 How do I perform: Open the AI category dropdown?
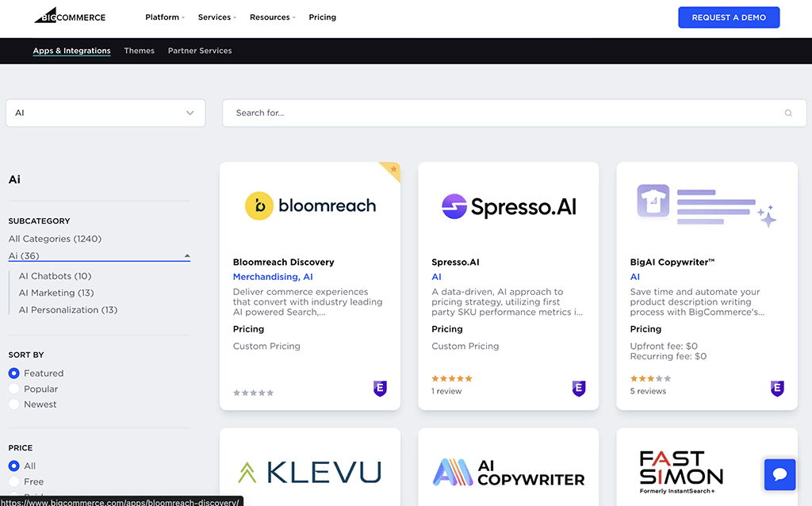point(105,113)
